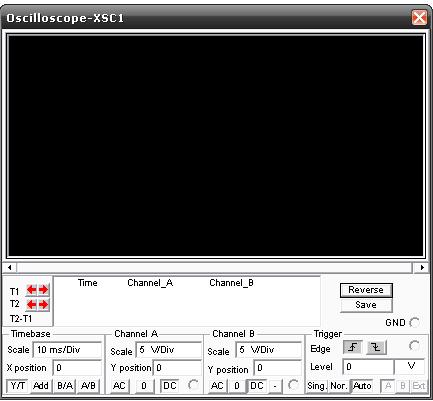Click the scrollbar right arrow under display
The width and height of the screenshot is (433, 401).
click(x=422, y=267)
